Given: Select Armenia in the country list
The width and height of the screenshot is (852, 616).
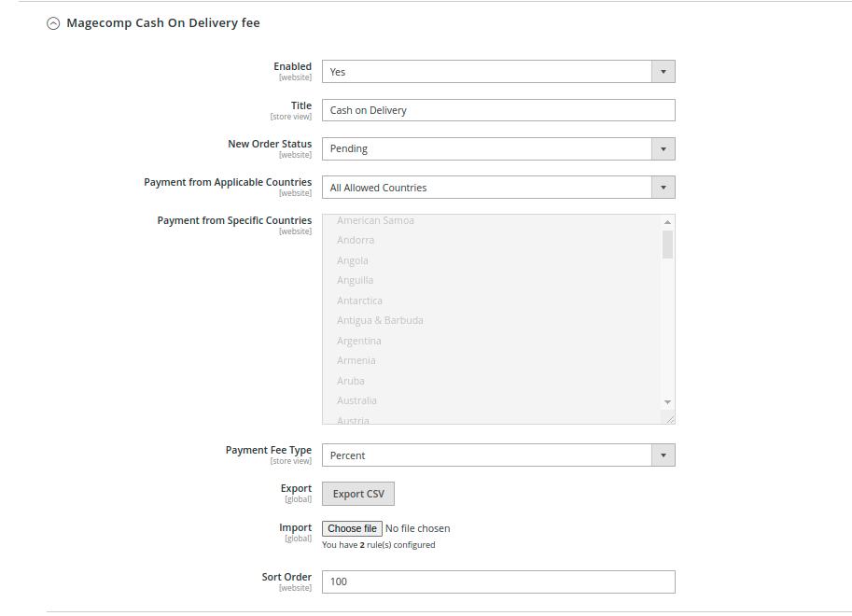Looking at the screenshot, I should (356, 361).
